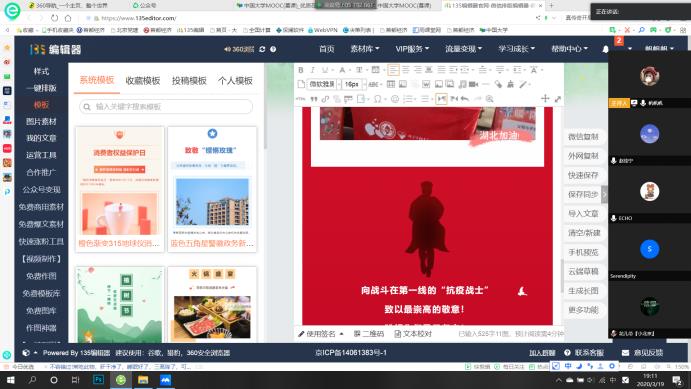Viewport: 691px width, 389px height.
Task: Select the 致敬逆行玫瑰 template thumbnail
Action: (212, 190)
